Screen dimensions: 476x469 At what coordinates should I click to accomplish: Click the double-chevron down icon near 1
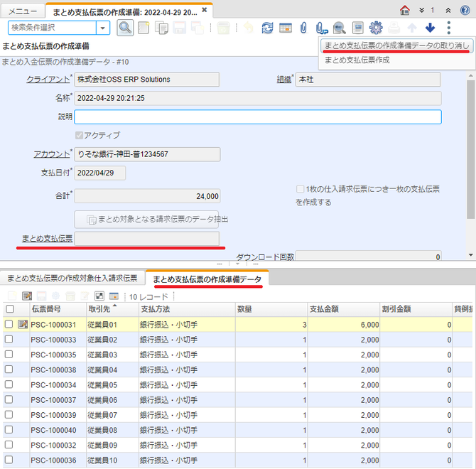(x=422, y=11)
